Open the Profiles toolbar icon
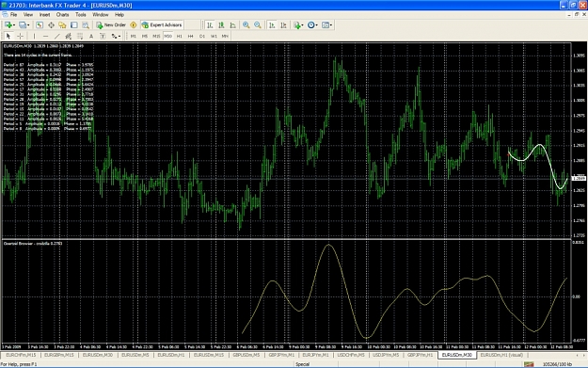 tap(23, 25)
